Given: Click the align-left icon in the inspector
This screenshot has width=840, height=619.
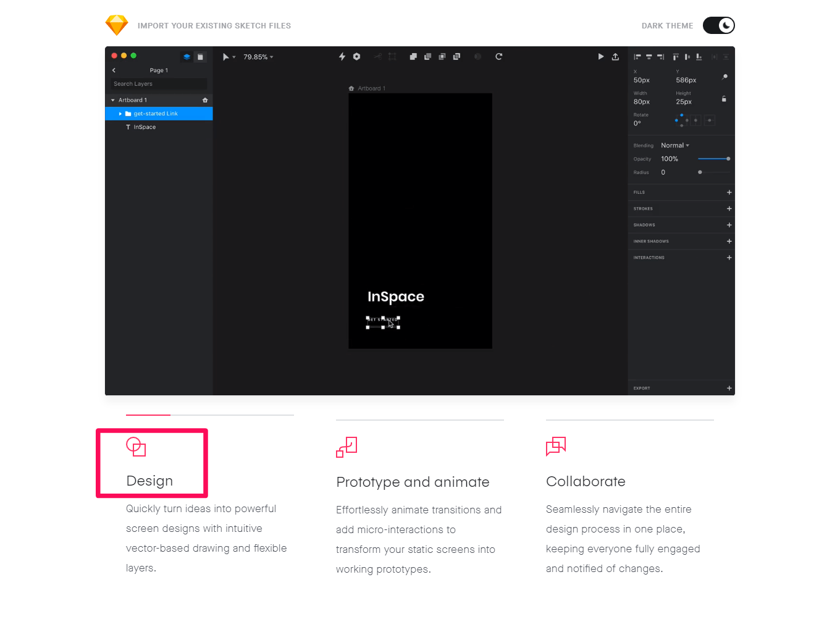Looking at the screenshot, I should point(637,57).
